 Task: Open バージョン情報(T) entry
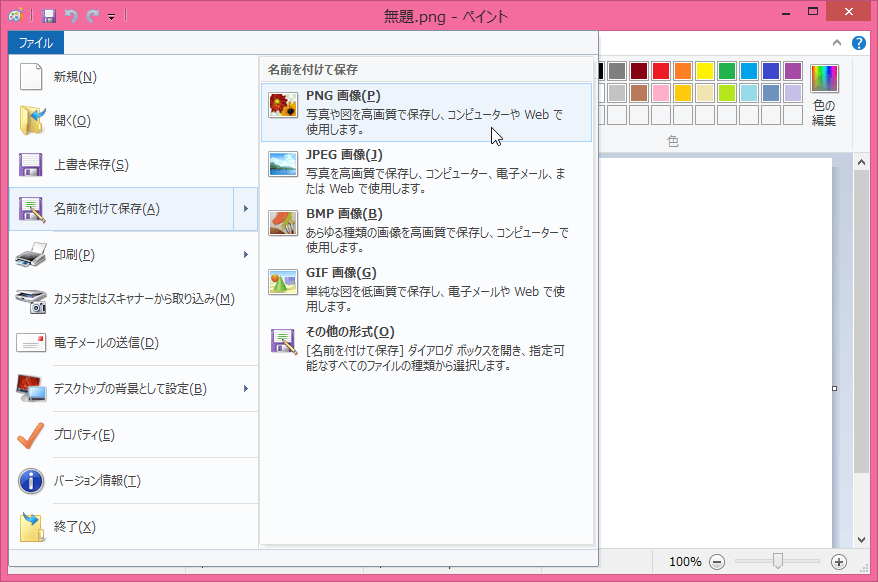133,481
